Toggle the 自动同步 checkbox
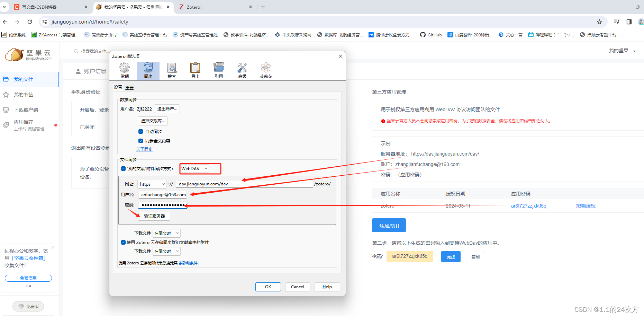Screen dimensions: 644x316 click(x=140, y=131)
